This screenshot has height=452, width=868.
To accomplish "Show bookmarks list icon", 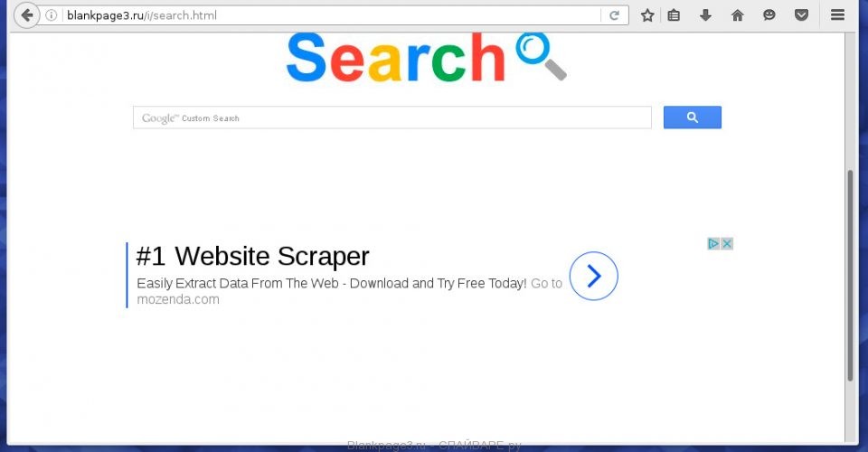I will click(x=674, y=15).
